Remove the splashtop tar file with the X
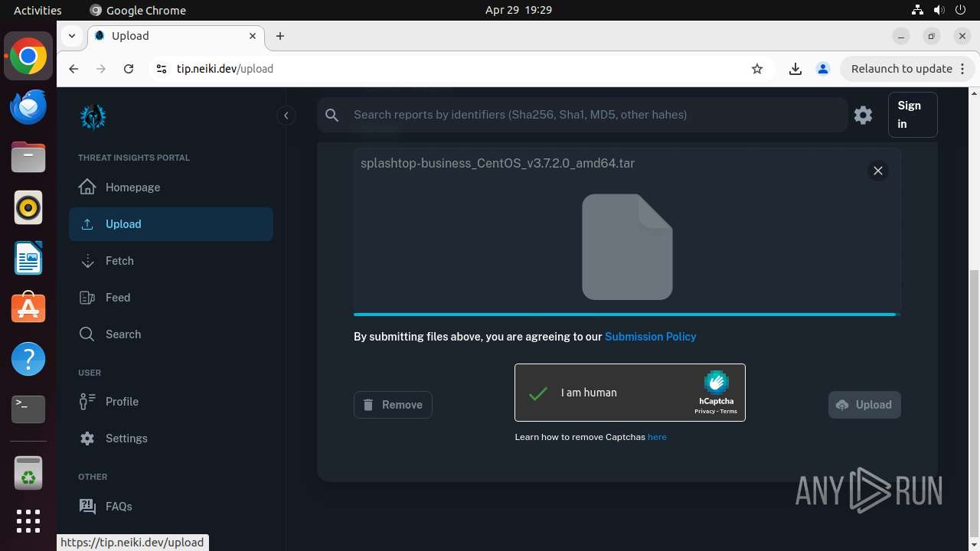The height and width of the screenshot is (551, 980). 878,171
